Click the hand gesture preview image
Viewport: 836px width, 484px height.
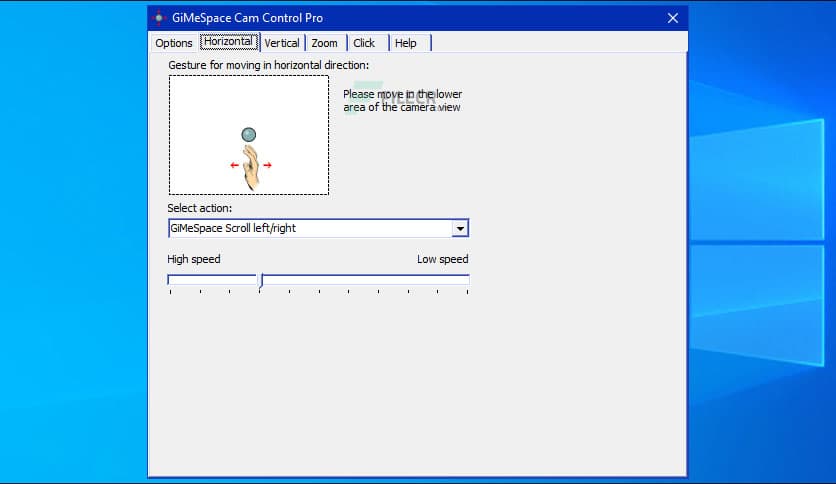249,135
